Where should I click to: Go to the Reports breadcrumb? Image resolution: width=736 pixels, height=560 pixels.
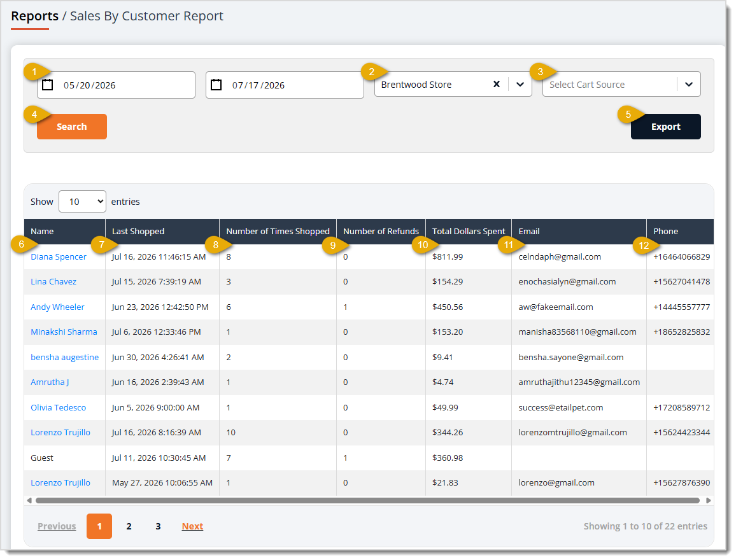tap(35, 16)
